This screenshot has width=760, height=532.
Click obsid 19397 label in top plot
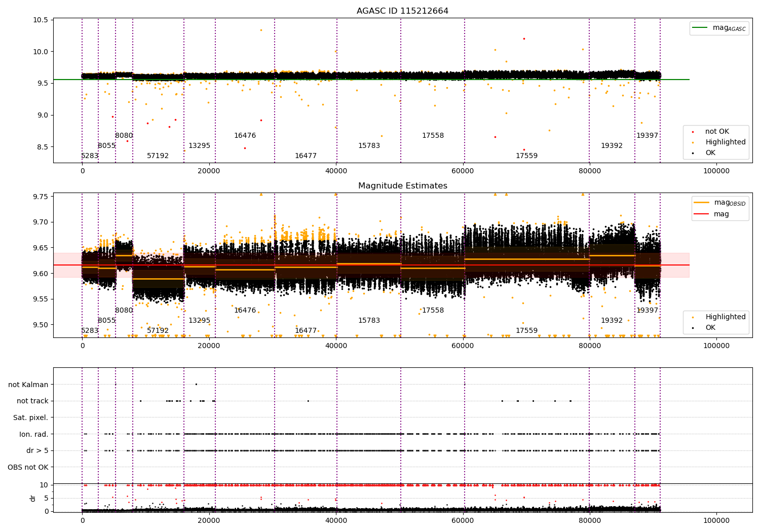tap(648, 136)
